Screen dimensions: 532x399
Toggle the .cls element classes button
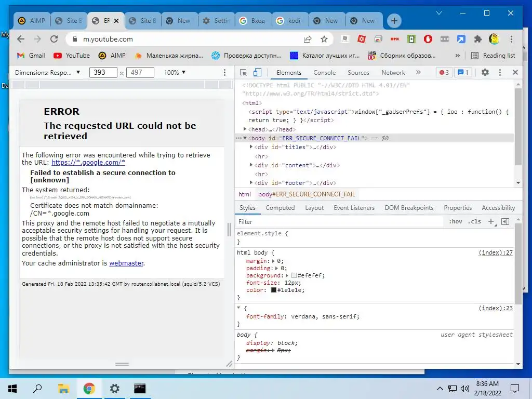click(474, 221)
